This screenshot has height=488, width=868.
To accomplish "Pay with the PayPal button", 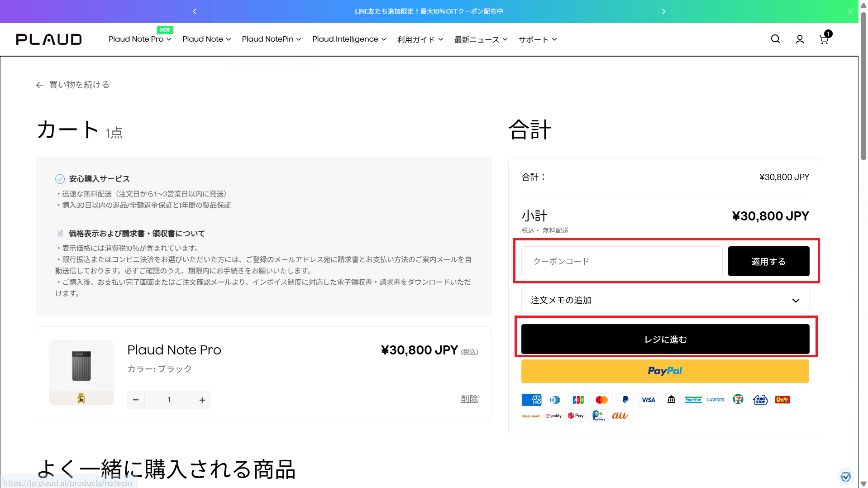I will coord(665,371).
